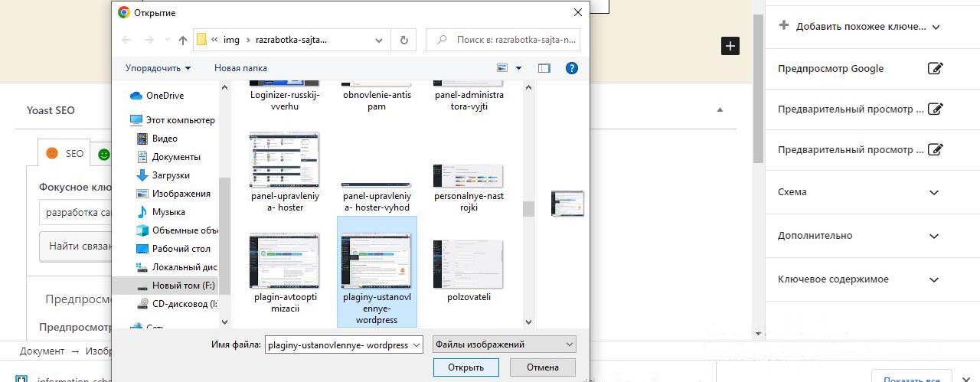
Task: Open the Упорядочить dropdown menu
Action: coord(158,68)
